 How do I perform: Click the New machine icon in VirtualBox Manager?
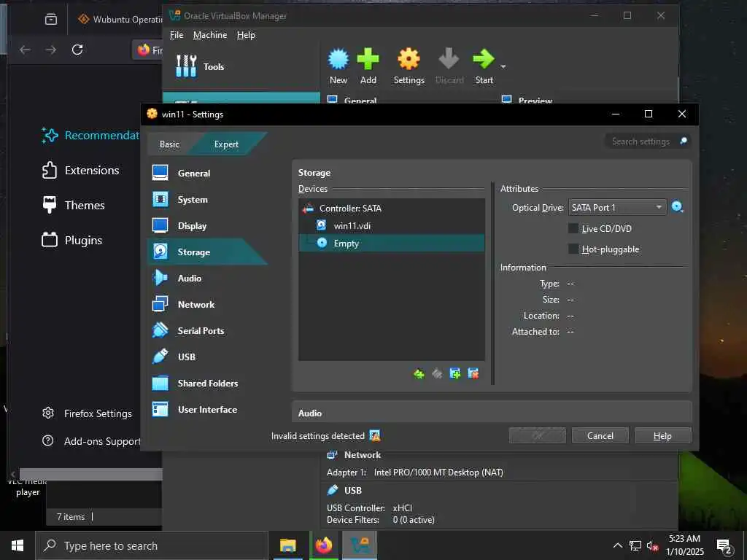(x=338, y=59)
